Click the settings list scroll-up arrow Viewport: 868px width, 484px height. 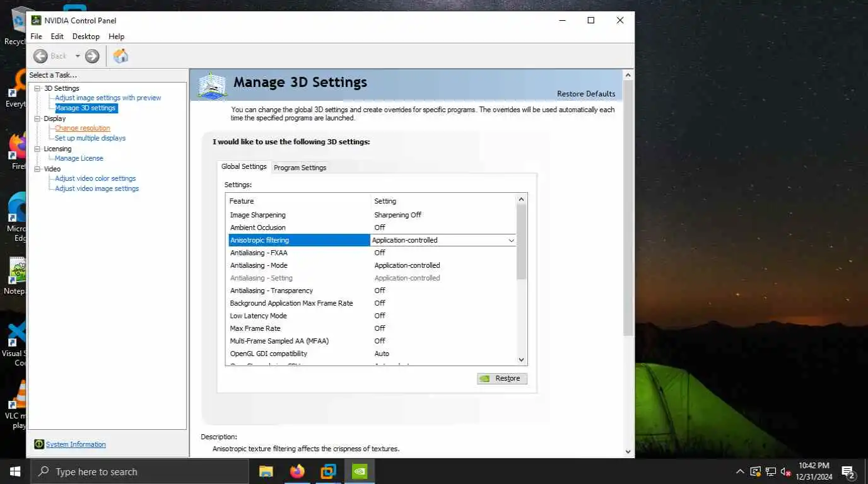pos(521,199)
